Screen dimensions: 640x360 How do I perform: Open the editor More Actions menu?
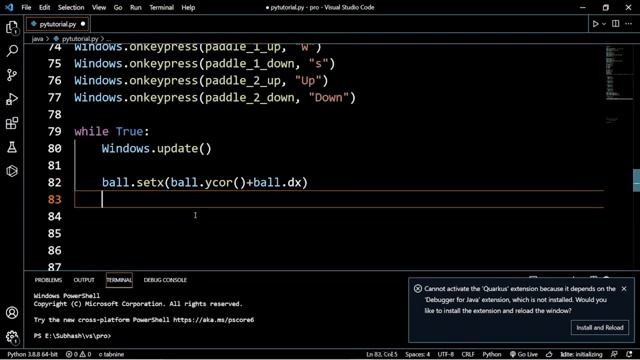629,24
